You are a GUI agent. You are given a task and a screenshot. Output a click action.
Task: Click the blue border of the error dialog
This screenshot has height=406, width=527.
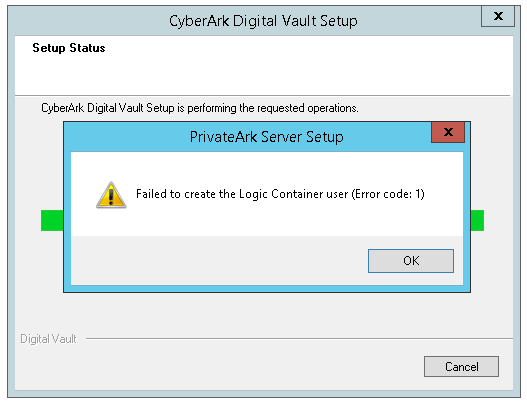pos(67,218)
